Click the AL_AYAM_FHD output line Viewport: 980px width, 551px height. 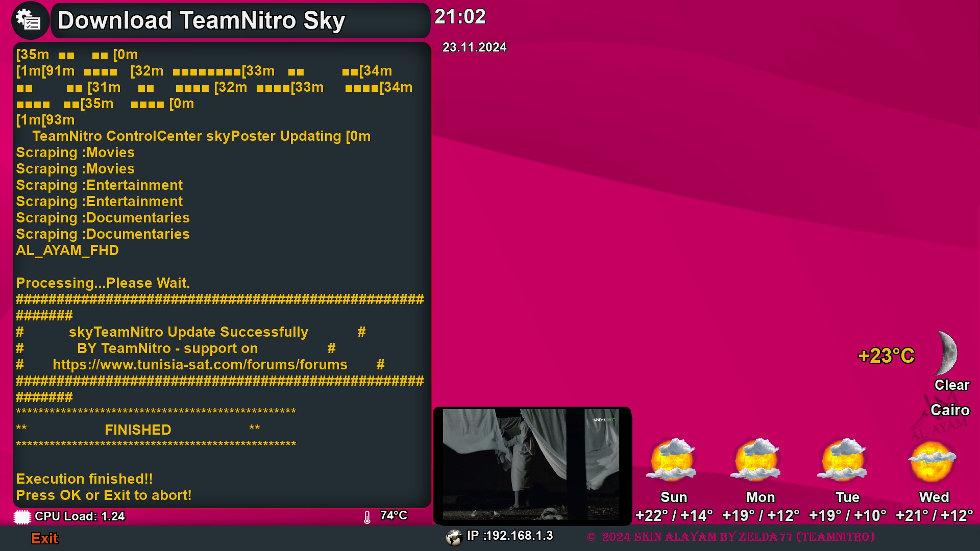click(67, 251)
